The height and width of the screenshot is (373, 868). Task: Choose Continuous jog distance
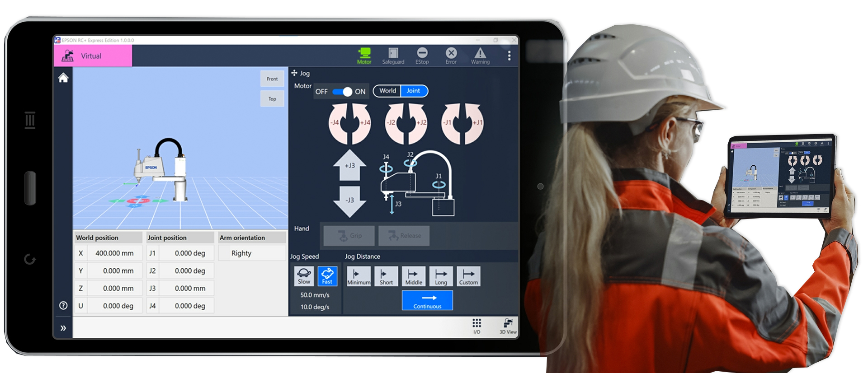tap(427, 301)
